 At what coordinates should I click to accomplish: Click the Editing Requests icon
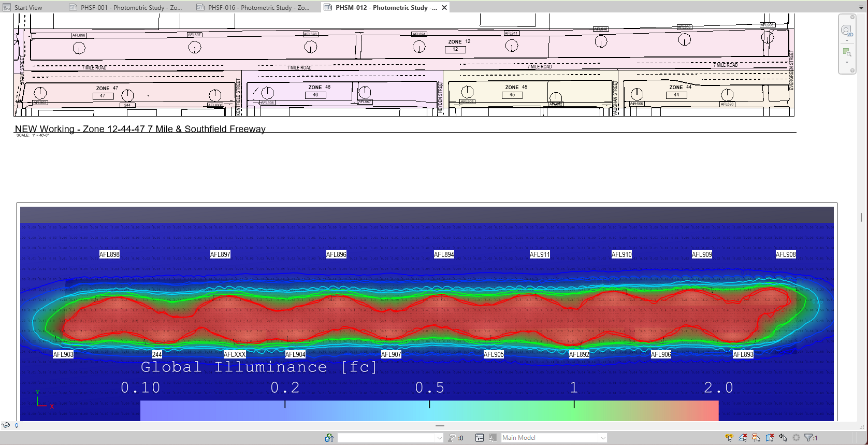pyautogui.click(x=452, y=438)
